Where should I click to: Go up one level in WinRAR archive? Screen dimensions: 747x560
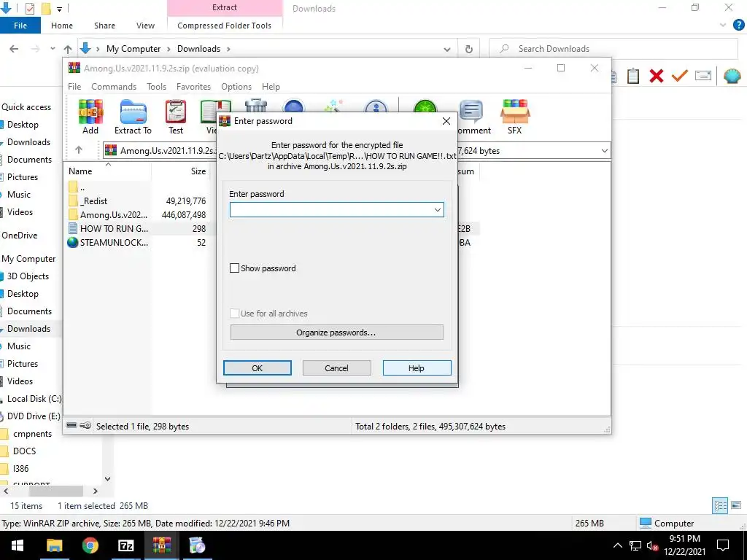79,150
